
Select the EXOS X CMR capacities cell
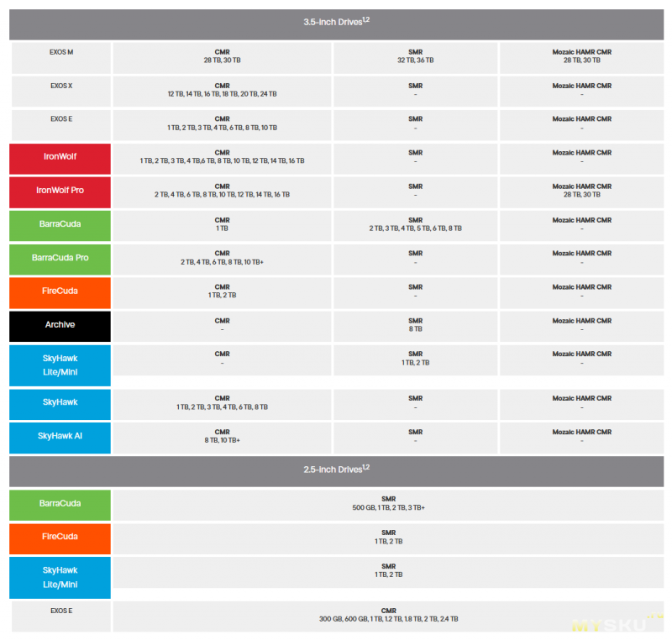(x=222, y=90)
